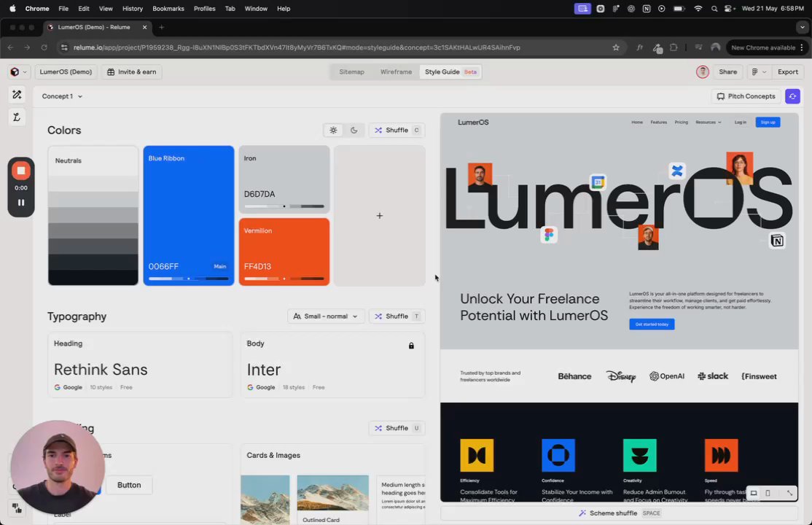Click New Chrome available update button
812x525 pixels.
pyautogui.click(x=766, y=47)
